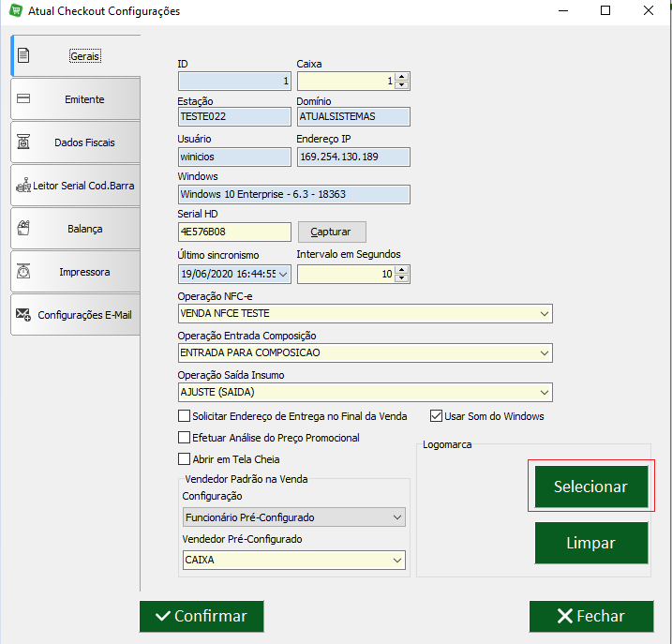The height and width of the screenshot is (644, 672).
Task: Expand the Operação NFC-e dropdown
Action: pyautogui.click(x=545, y=313)
